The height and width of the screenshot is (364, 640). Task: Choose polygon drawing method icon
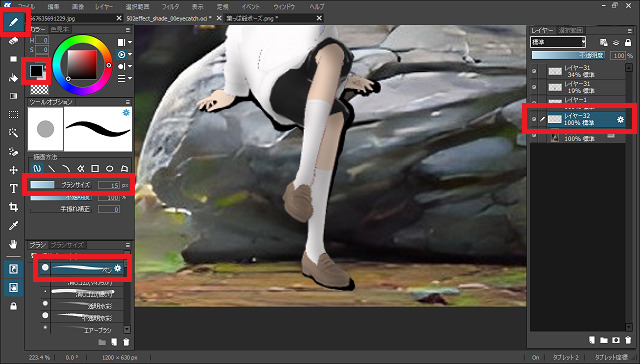(x=124, y=168)
